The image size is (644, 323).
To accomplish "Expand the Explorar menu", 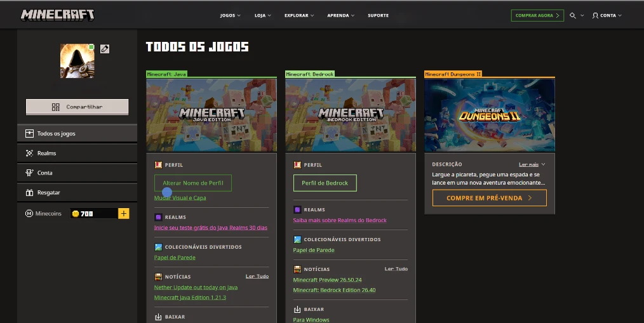I will [299, 16].
